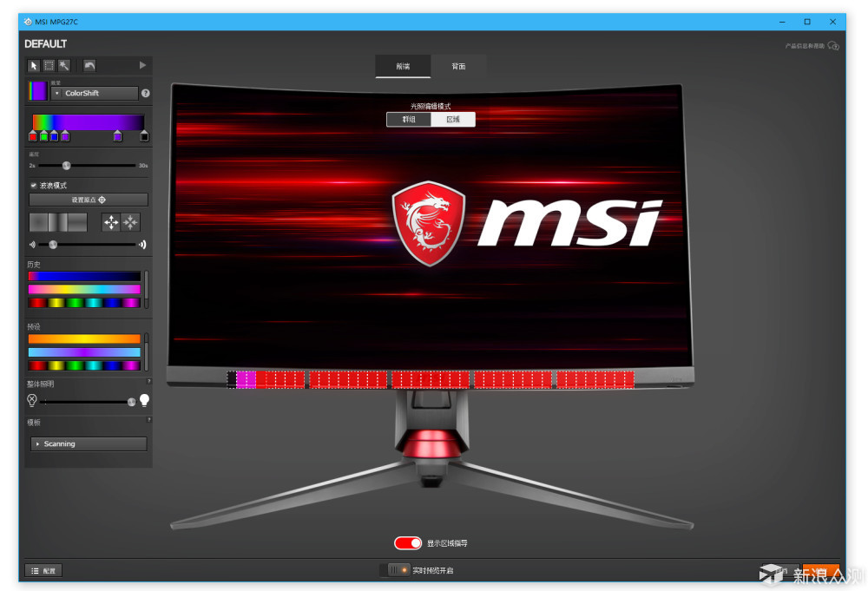Screen dimensions: 868x591
Task: Open the ColorShift effect help icon
Action: point(145,93)
